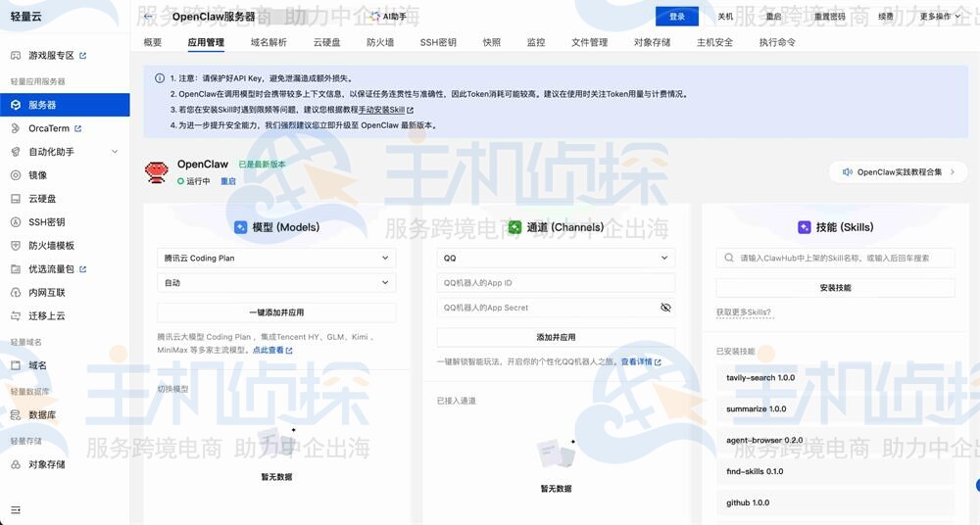The image size is (980, 525).
Task: Switch to the 执行命令 tab
Action: 777,42
